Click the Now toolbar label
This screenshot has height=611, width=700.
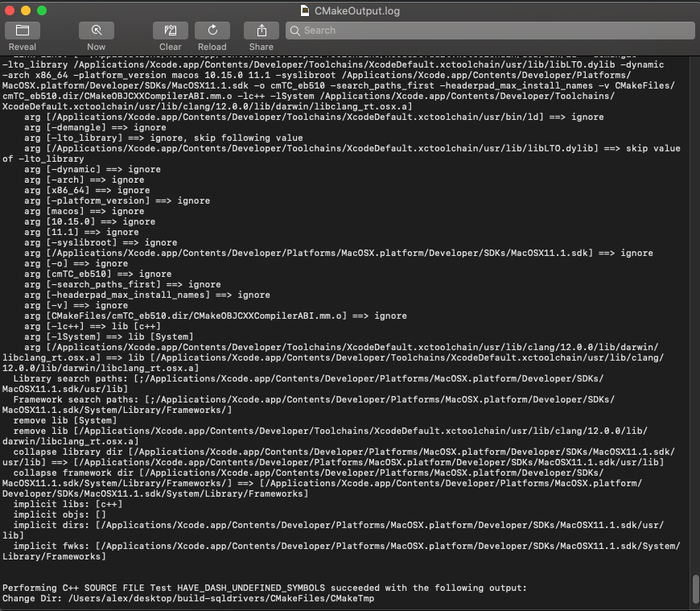click(x=96, y=47)
